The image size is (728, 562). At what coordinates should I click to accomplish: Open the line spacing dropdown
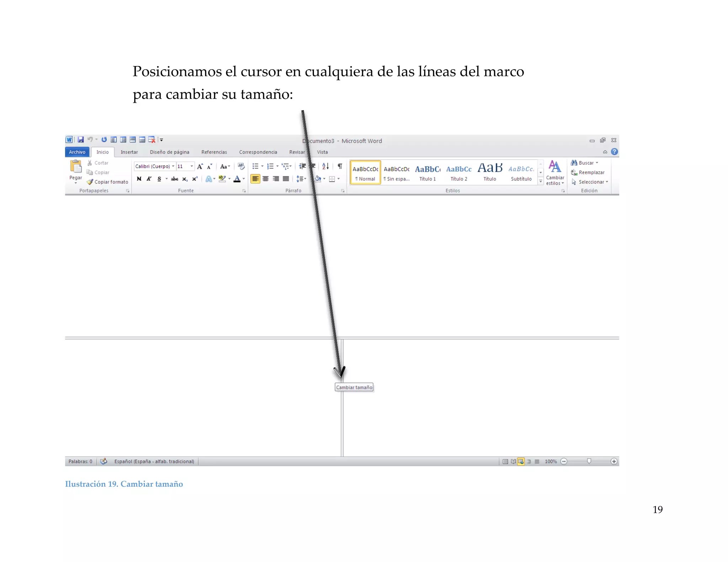pyautogui.click(x=301, y=179)
